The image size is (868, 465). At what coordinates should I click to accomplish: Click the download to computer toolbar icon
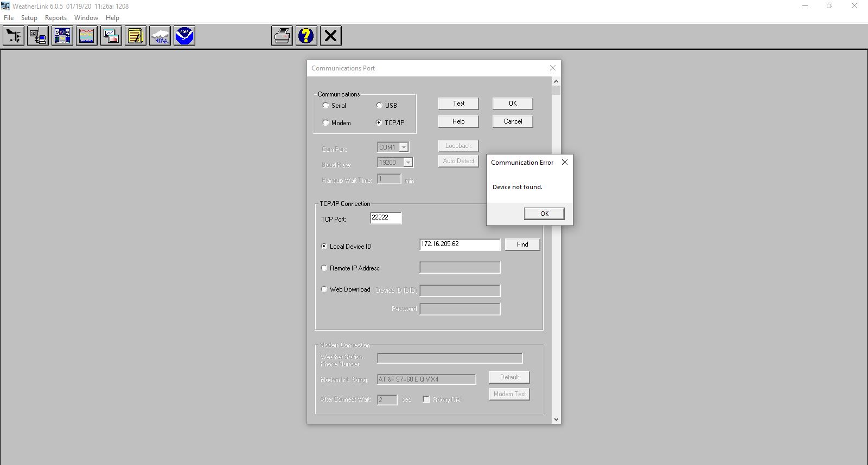coord(38,36)
